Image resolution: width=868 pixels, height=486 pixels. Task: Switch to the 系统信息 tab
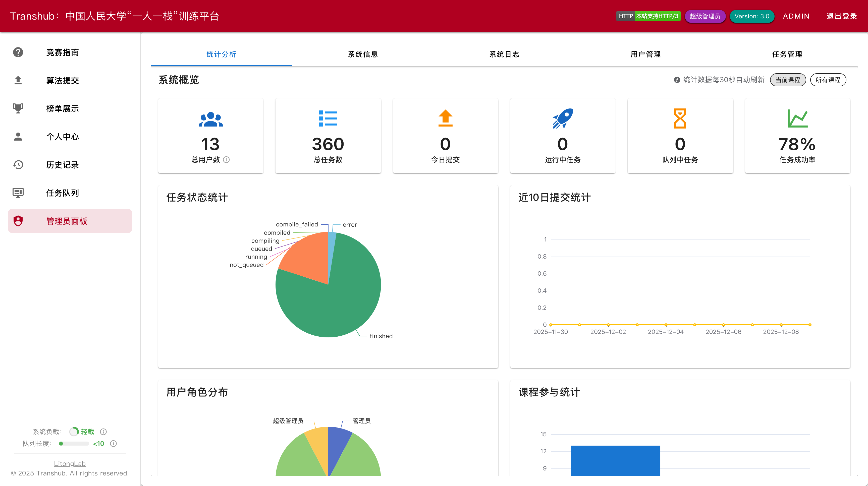363,54
